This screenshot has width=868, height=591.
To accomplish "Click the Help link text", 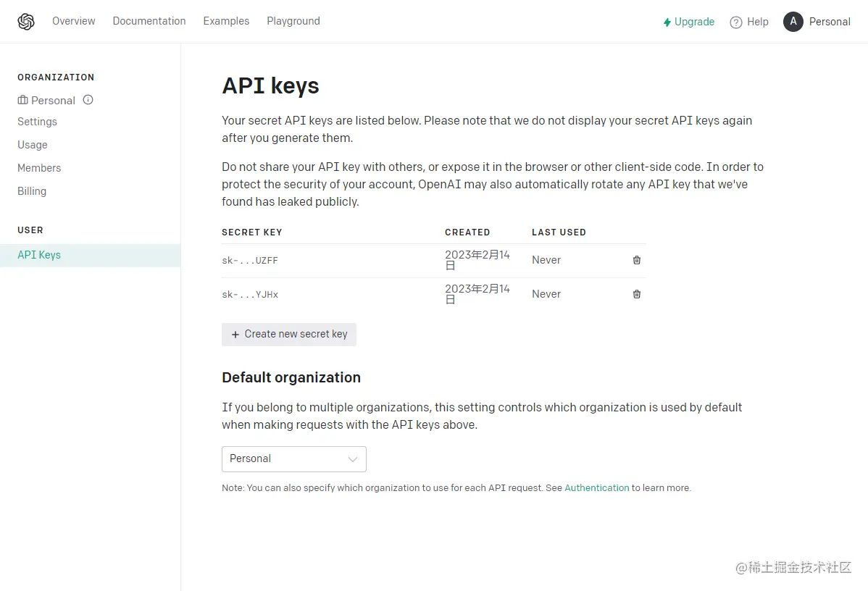I will point(758,22).
